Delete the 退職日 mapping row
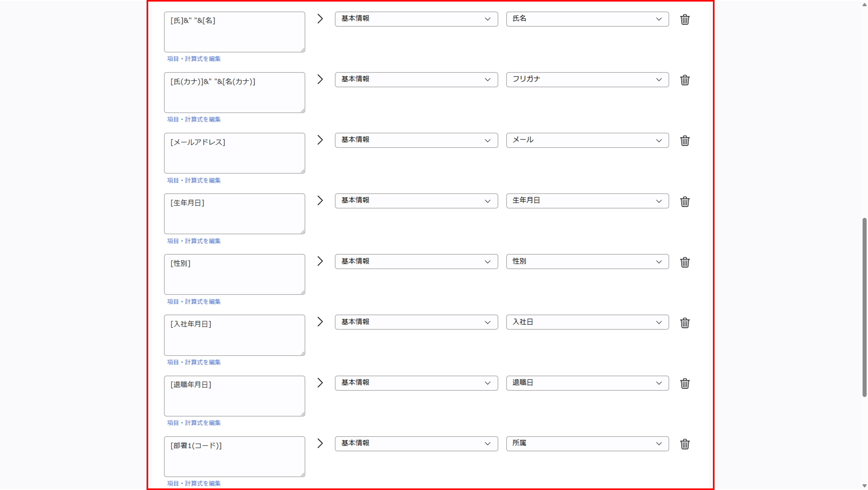Viewport: 868px width, 490px height. (x=685, y=383)
